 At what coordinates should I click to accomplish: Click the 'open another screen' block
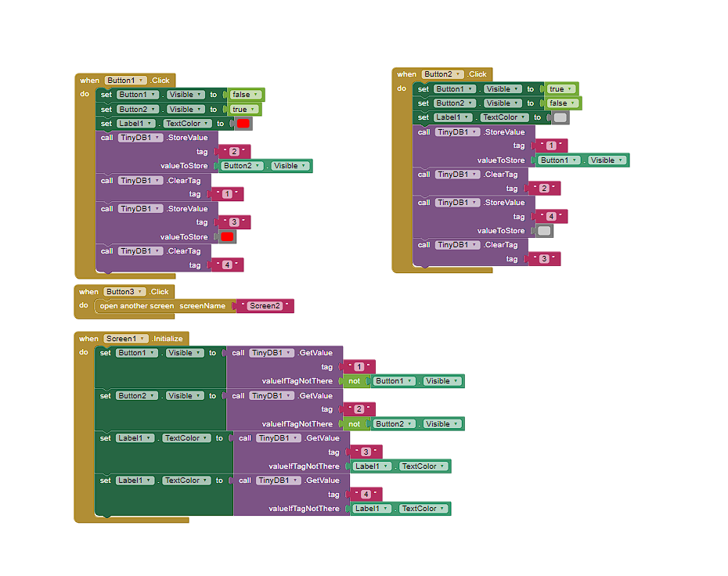pos(137,306)
